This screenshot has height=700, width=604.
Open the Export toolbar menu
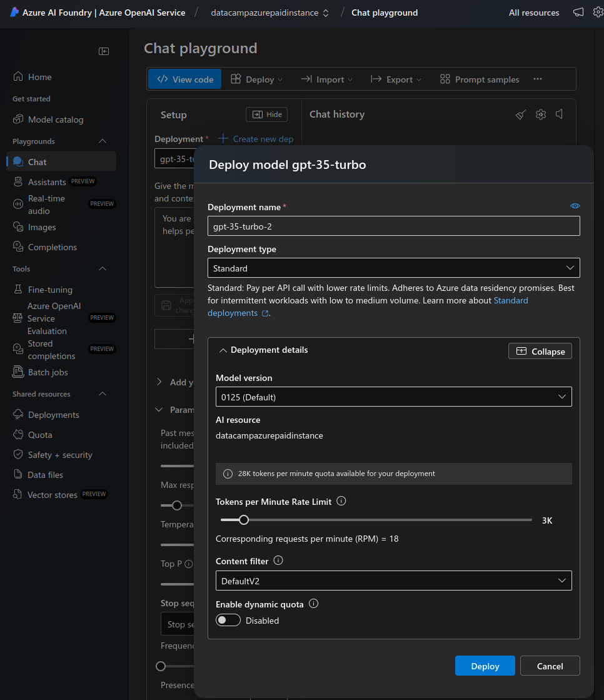tap(396, 79)
